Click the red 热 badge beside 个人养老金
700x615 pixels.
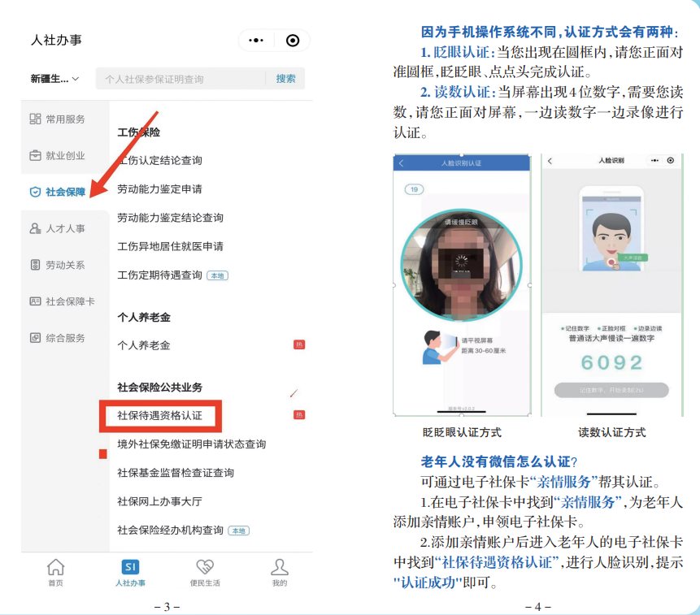coord(299,344)
